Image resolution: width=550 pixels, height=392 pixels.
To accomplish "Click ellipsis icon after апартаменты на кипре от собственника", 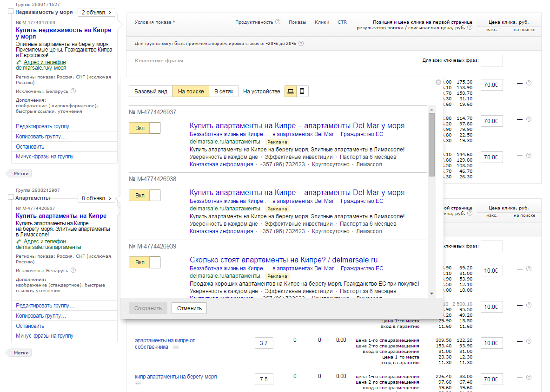I will click(x=176, y=347).
